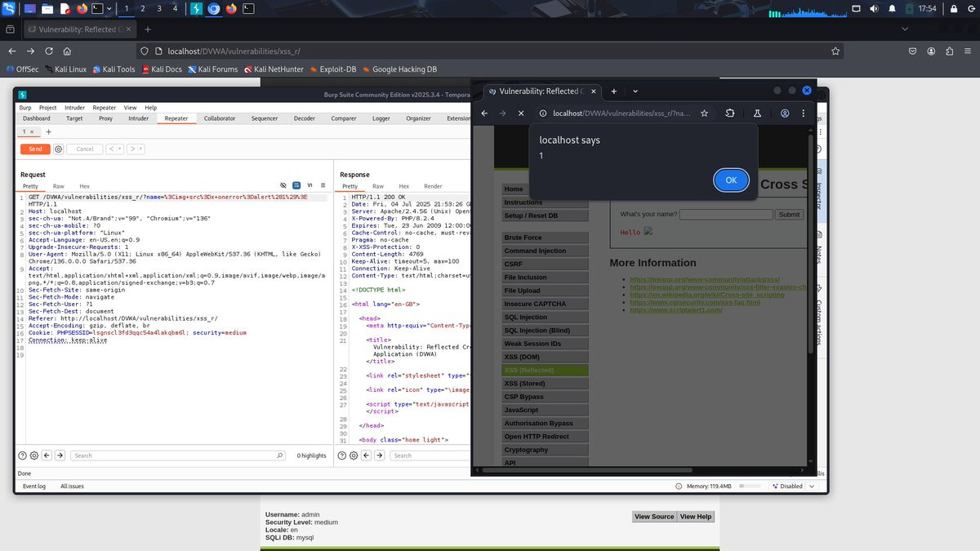Bookmark this page with Firefox star icon

tap(835, 51)
